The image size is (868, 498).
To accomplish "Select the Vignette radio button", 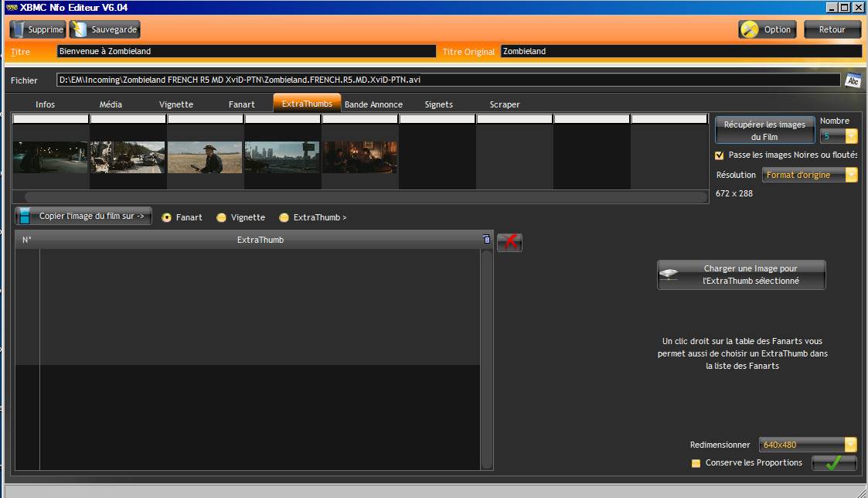I will pos(222,218).
